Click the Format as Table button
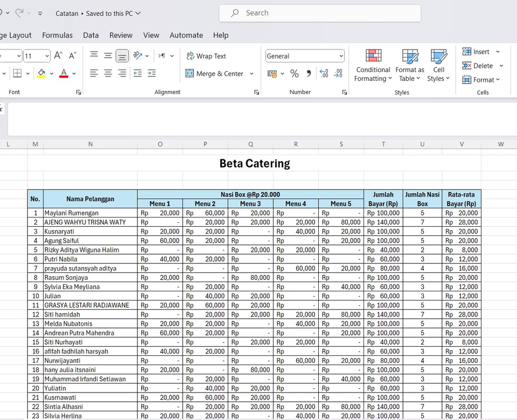 [x=409, y=66]
